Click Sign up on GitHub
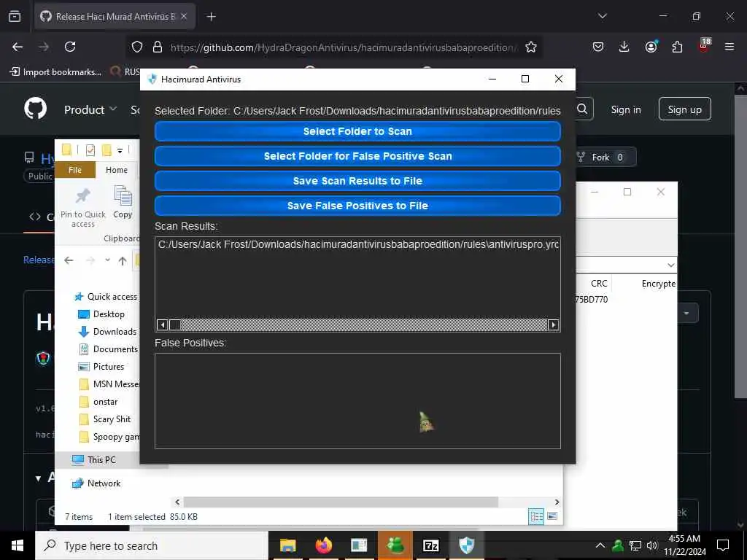 [x=684, y=109]
